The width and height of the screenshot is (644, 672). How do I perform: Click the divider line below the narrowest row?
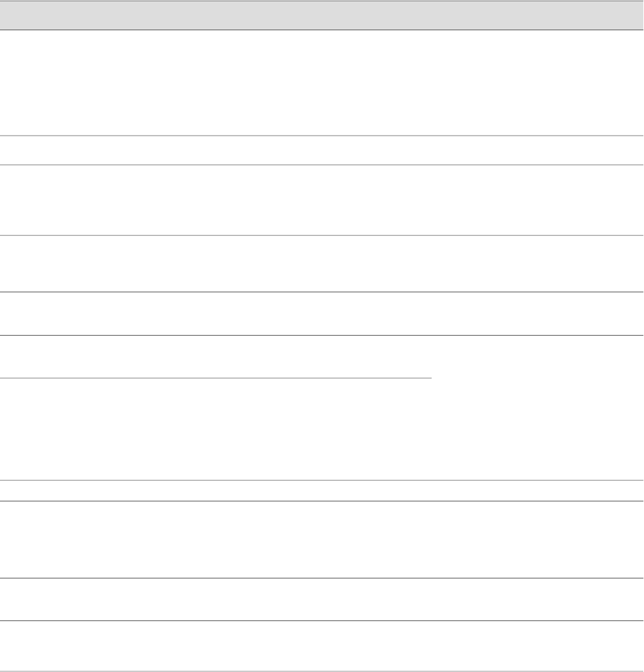point(322,501)
